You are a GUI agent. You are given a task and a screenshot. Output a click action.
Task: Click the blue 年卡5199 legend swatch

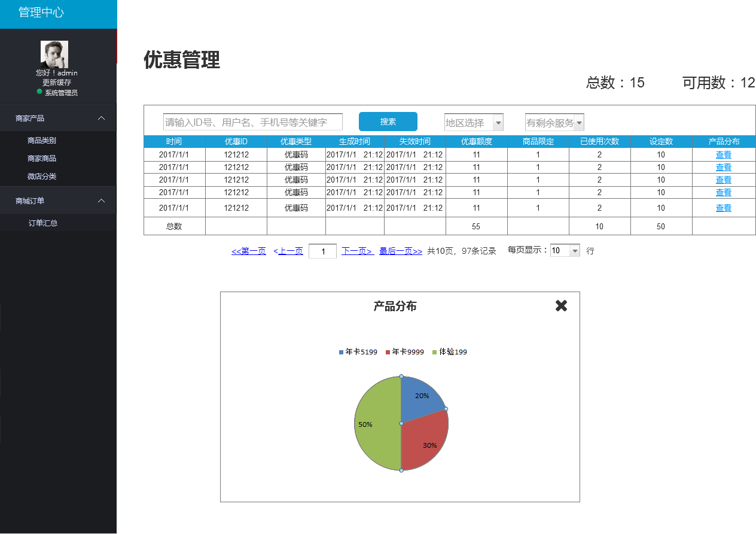pos(342,352)
